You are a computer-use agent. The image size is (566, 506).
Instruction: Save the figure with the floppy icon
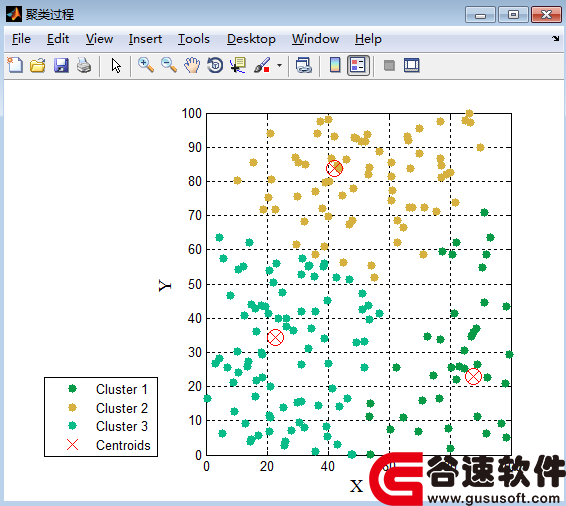[x=61, y=65]
